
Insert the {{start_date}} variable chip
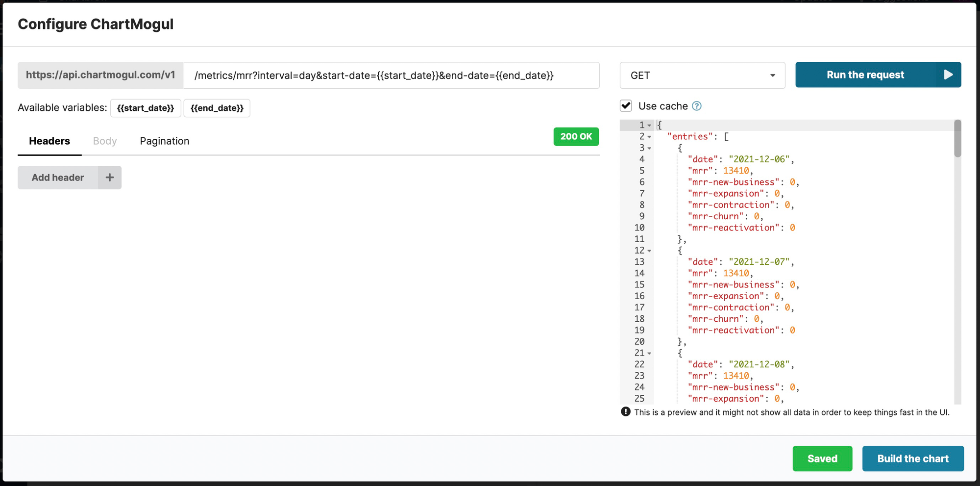tap(146, 108)
